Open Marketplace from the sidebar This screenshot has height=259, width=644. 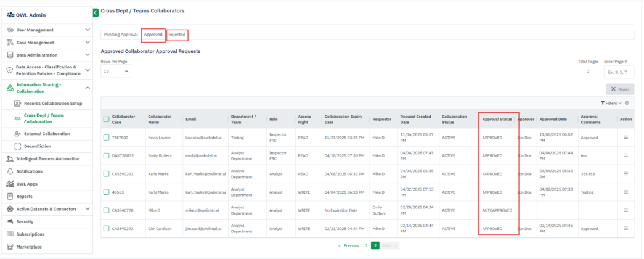[10, 247]
